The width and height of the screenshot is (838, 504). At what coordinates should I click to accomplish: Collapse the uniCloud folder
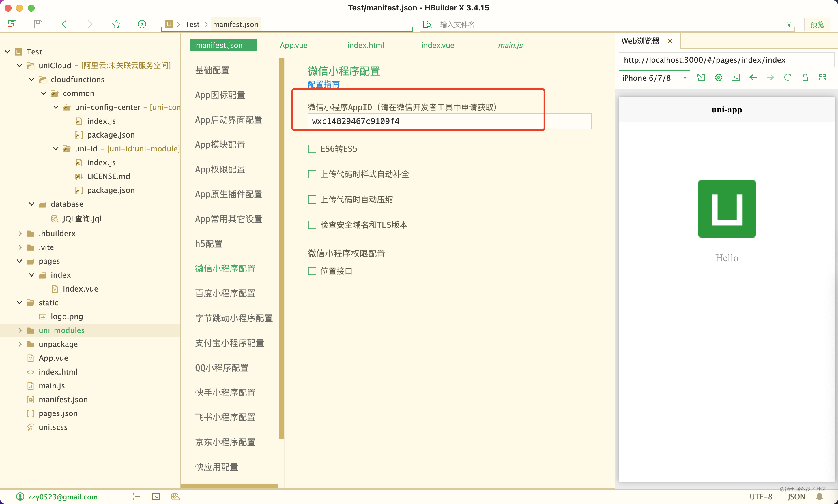20,65
